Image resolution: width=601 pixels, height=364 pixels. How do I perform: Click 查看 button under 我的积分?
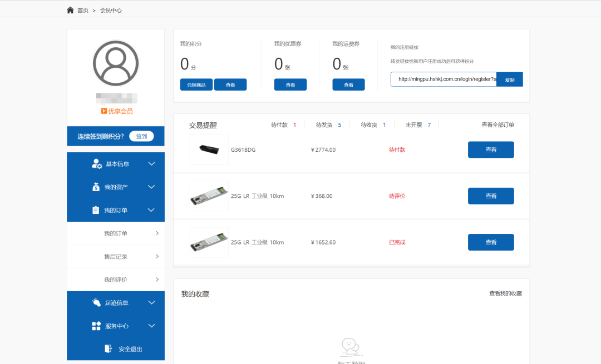click(230, 84)
